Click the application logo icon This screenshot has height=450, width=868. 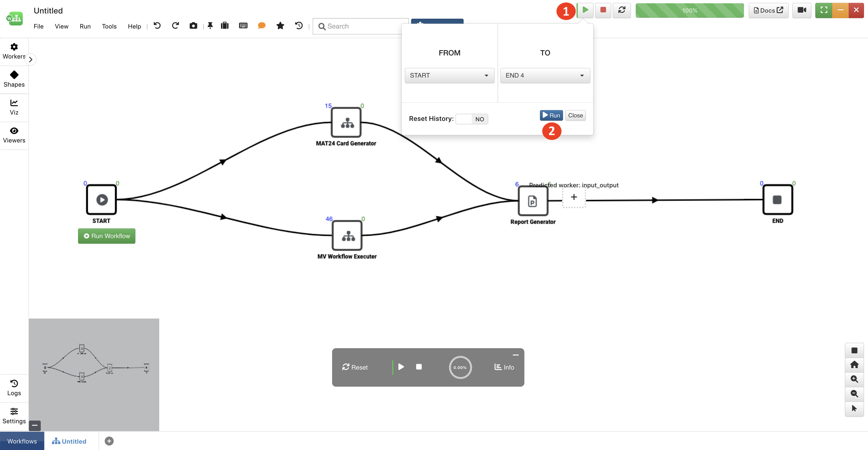(x=14, y=18)
